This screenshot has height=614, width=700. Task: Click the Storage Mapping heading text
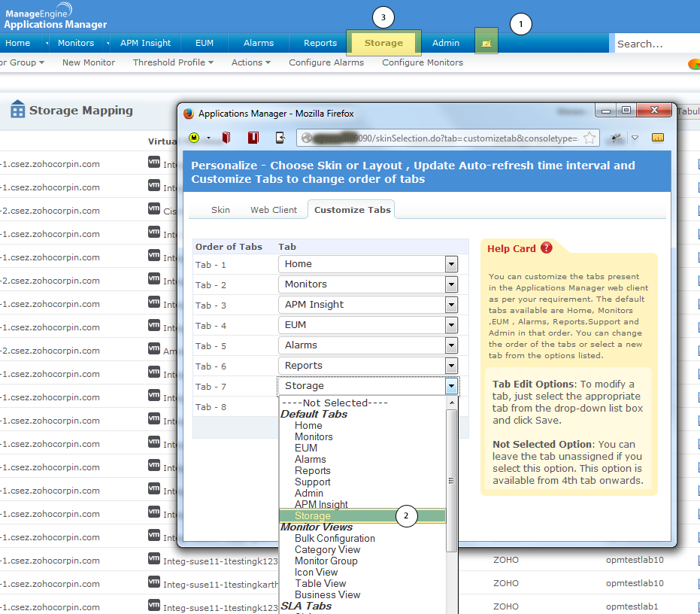[x=80, y=111]
